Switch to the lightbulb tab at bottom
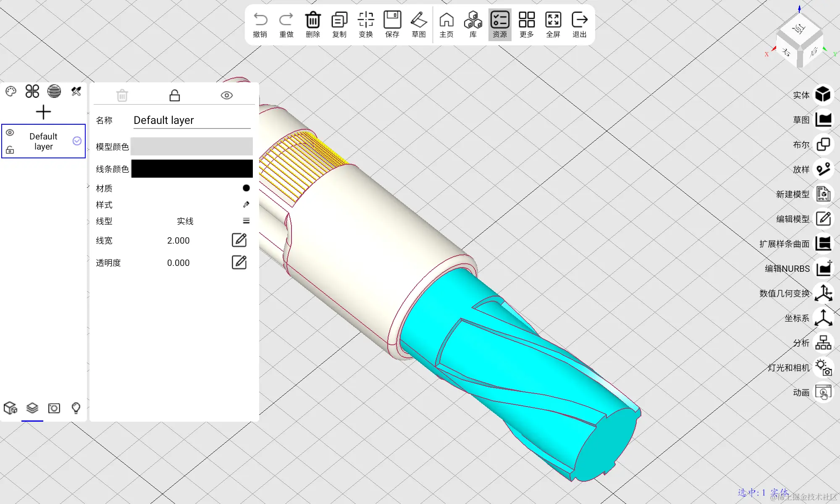The width and height of the screenshot is (840, 504). tap(76, 408)
